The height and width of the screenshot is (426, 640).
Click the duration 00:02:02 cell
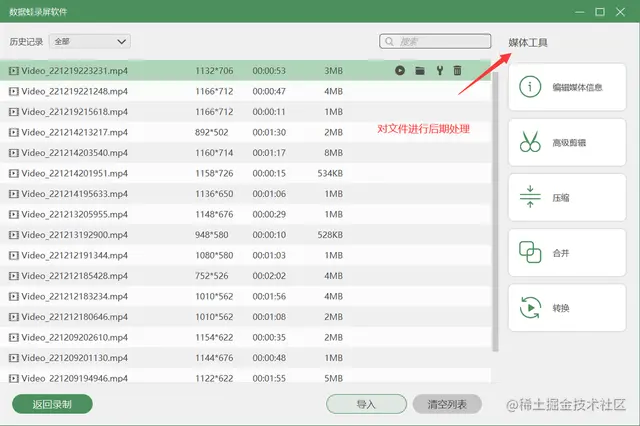[x=269, y=276]
